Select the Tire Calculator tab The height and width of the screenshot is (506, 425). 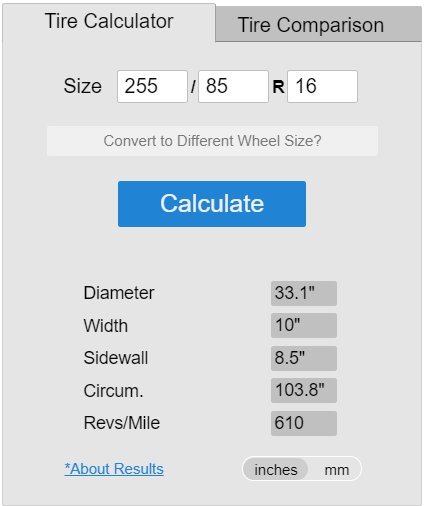point(109,21)
